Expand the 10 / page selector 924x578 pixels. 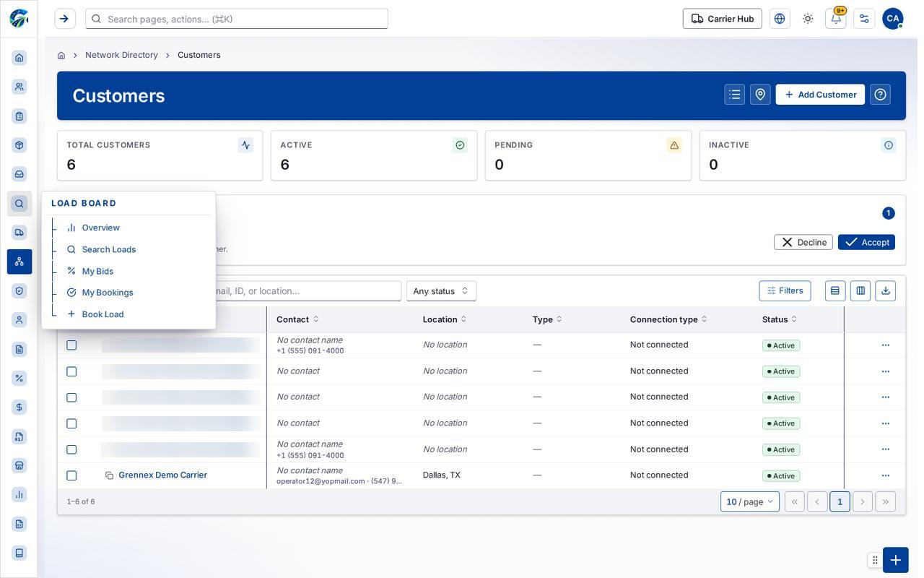(x=750, y=501)
